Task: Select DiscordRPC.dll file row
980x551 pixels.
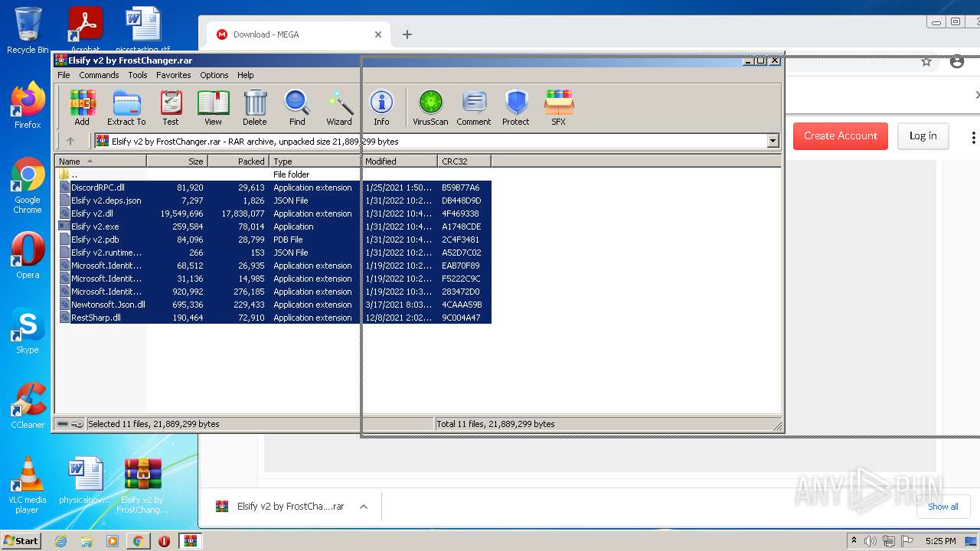Action: coord(273,187)
